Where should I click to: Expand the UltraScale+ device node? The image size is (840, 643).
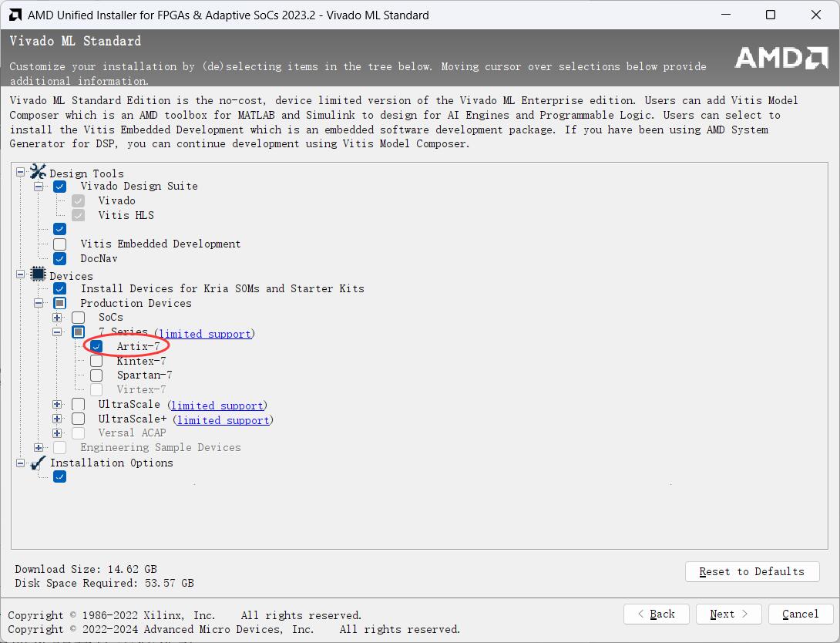click(57, 419)
